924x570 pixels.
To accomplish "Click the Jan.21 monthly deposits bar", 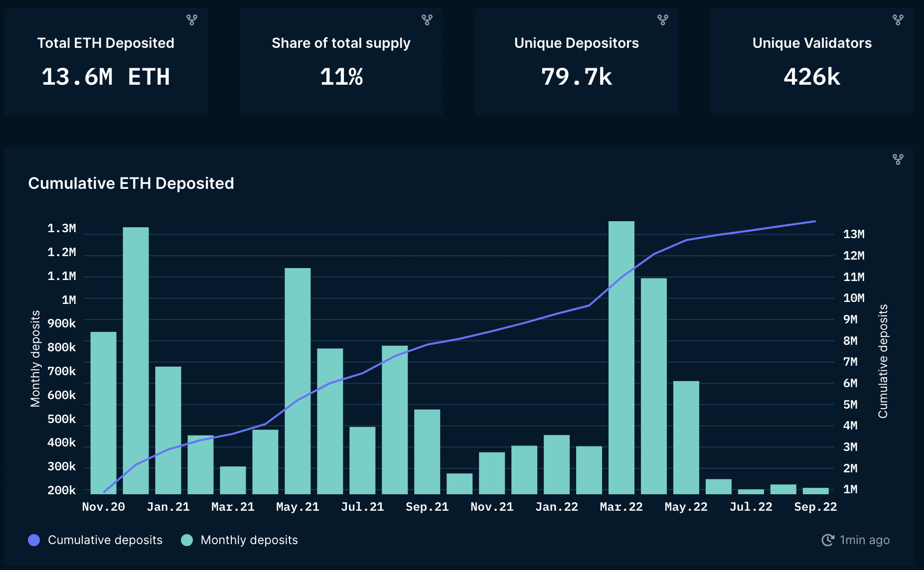I will pos(168,430).
